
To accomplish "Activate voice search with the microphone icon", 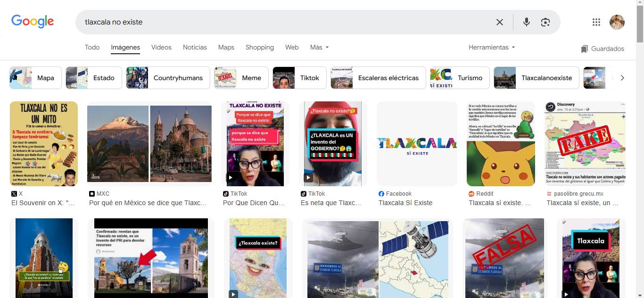I will [526, 22].
